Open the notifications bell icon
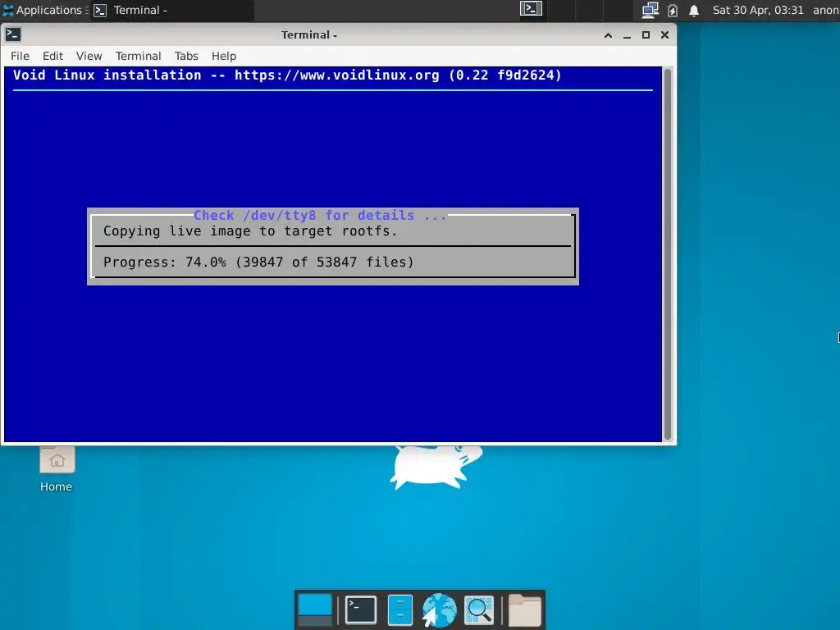This screenshot has height=630, width=840. (694, 10)
